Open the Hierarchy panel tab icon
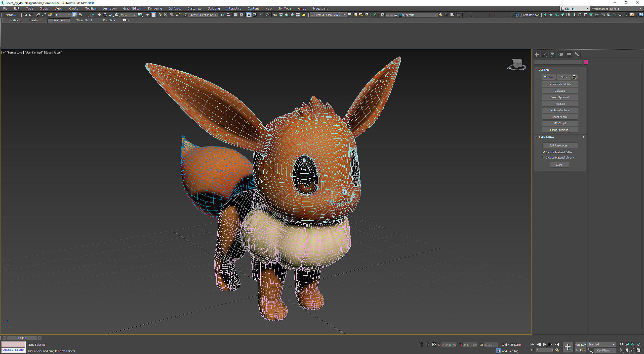This screenshot has height=354, width=644. click(553, 55)
